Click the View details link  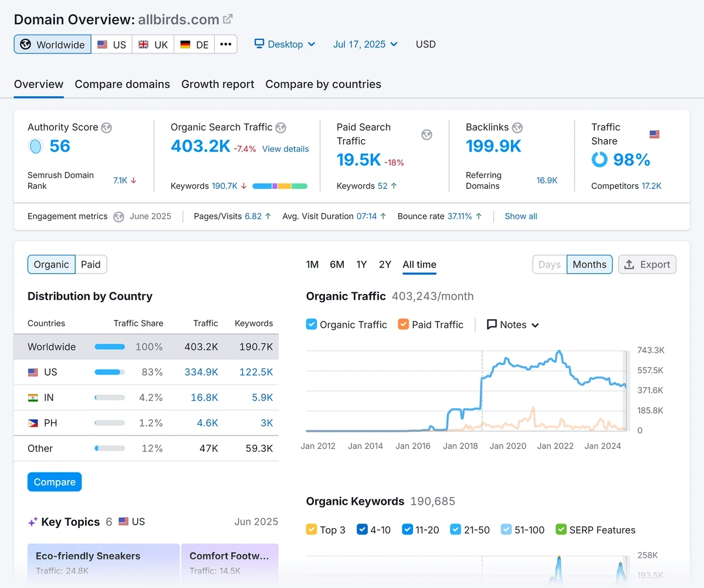point(286,149)
